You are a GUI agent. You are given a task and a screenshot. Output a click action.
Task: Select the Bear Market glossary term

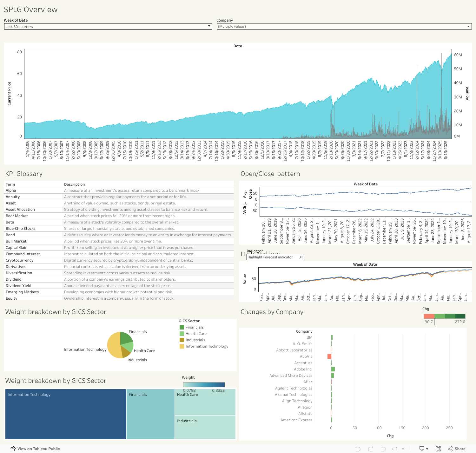[x=17, y=216]
